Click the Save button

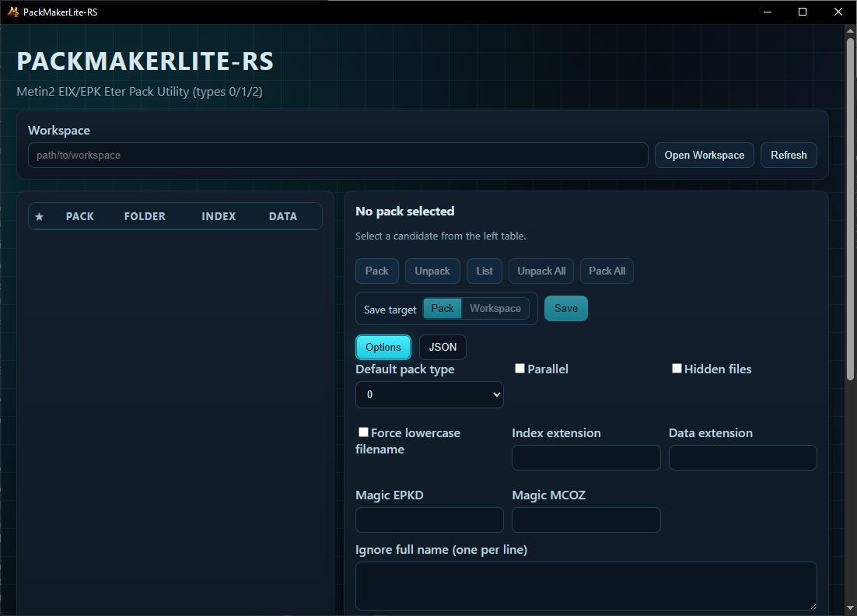(565, 308)
